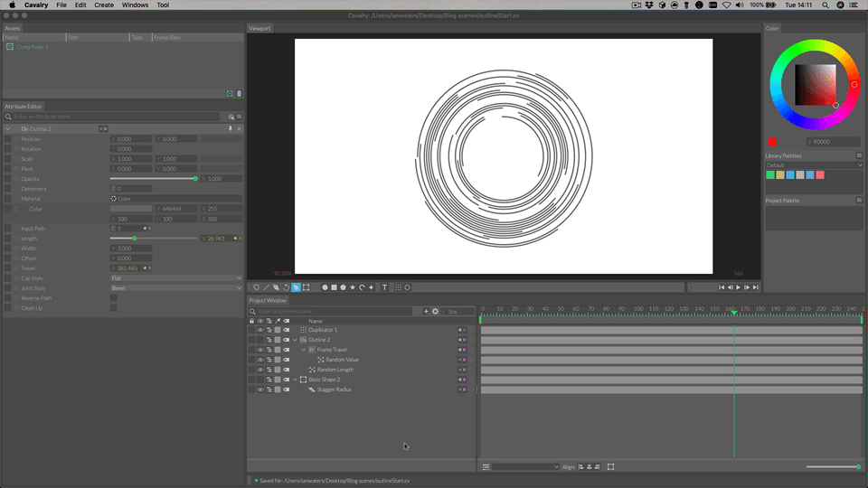Open the Tool menu

pos(163,5)
